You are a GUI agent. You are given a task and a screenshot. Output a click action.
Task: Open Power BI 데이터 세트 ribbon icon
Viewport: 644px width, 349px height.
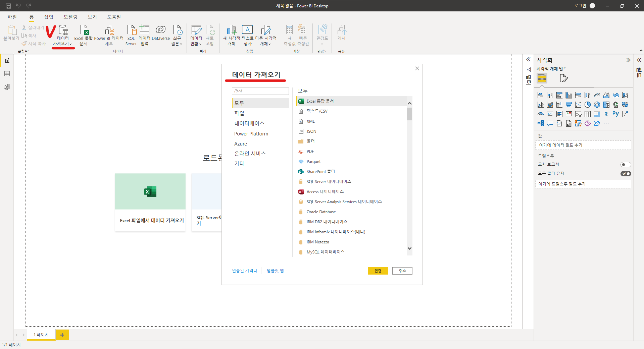(109, 35)
